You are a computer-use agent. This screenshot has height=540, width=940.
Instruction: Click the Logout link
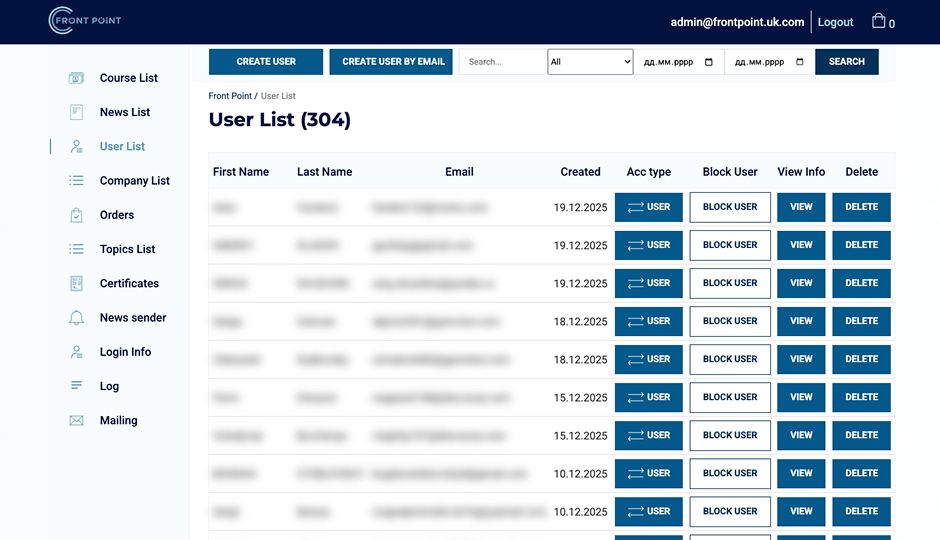pos(835,22)
